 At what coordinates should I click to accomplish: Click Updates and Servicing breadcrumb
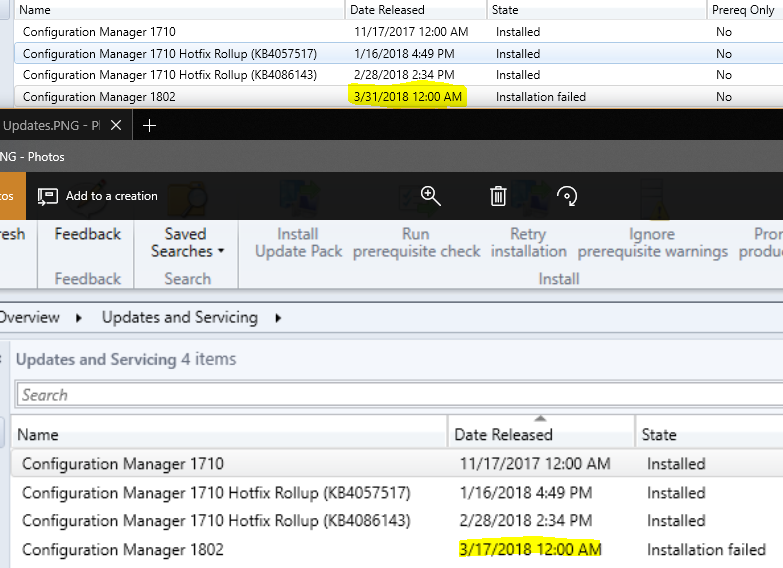(x=180, y=317)
